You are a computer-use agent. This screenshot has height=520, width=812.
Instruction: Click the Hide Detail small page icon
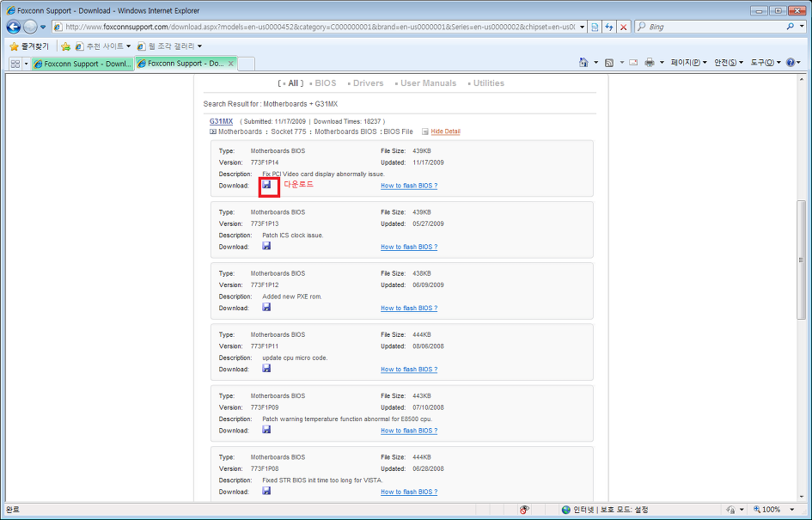pyautogui.click(x=425, y=132)
